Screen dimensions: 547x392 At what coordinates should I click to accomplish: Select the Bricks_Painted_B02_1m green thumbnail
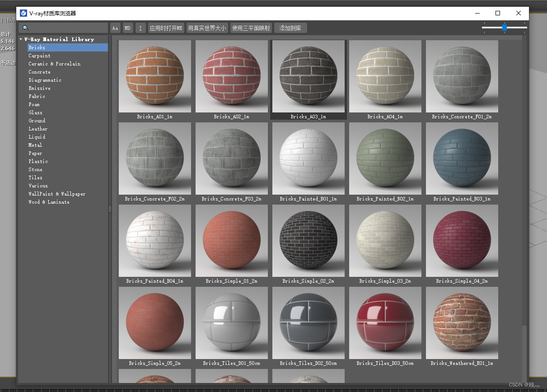385,159
